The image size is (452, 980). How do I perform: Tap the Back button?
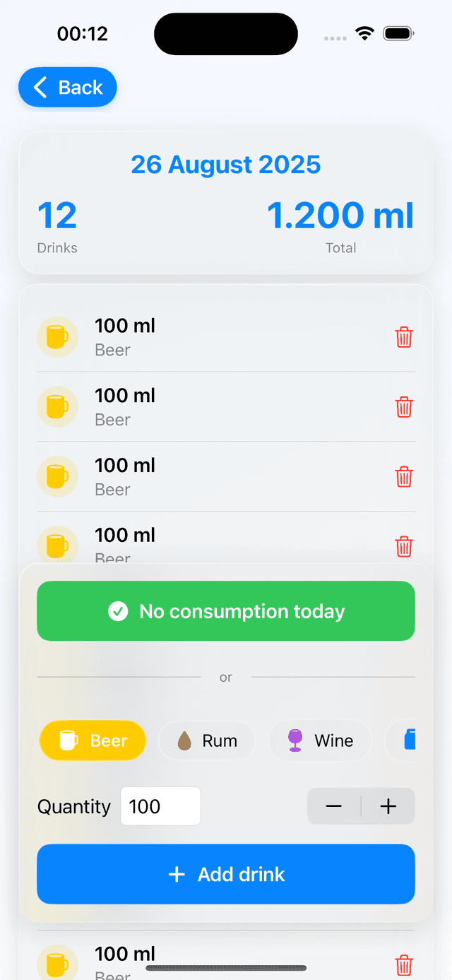(x=67, y=88)
